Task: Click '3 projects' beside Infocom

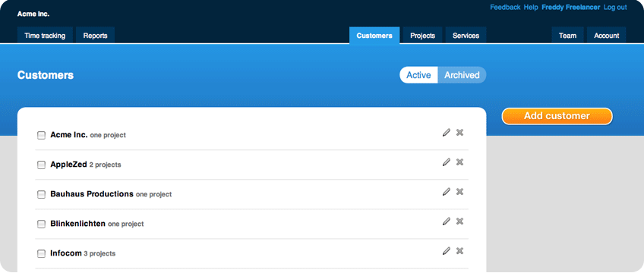Action: click(99, 254)
